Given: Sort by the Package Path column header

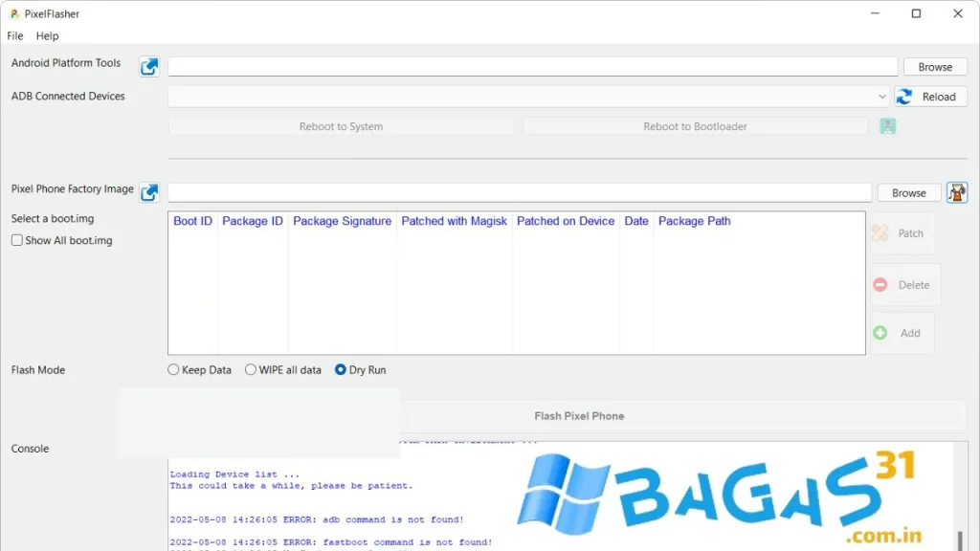Looking at the screenshot, I should point(695,221).
